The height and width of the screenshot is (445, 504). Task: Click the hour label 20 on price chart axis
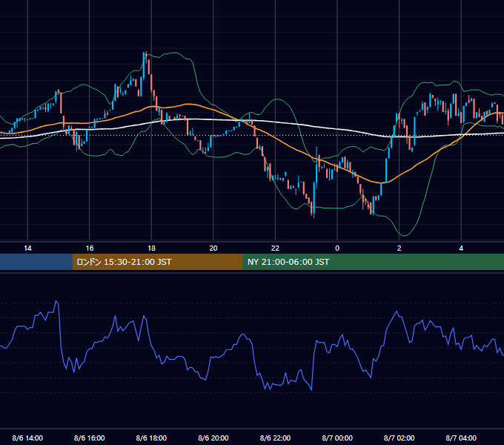click(213, 248)
